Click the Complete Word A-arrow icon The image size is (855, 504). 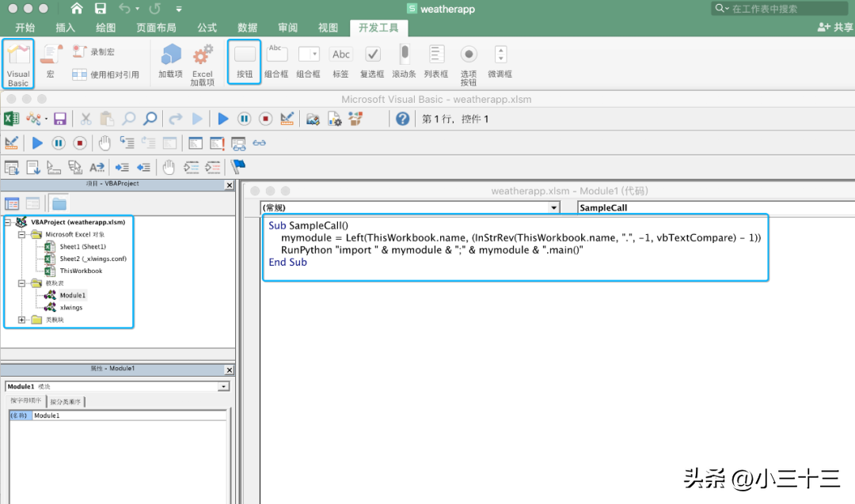click(97, 167)
